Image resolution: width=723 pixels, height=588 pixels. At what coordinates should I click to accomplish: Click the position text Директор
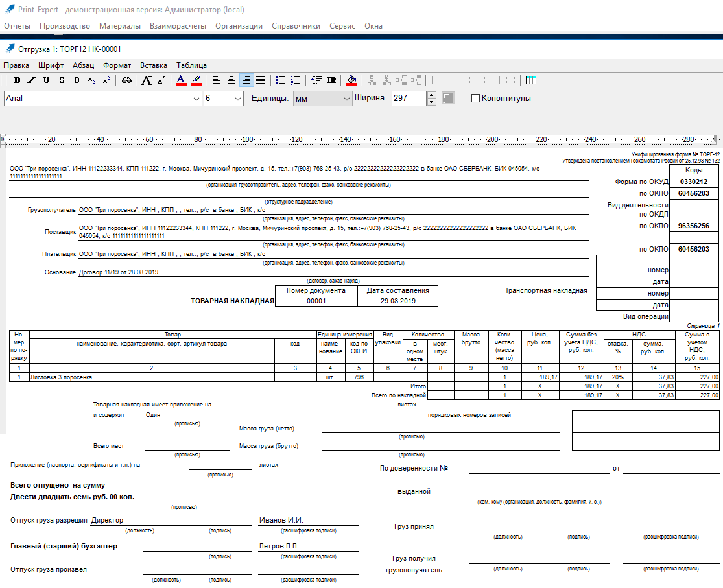[108, 520]
